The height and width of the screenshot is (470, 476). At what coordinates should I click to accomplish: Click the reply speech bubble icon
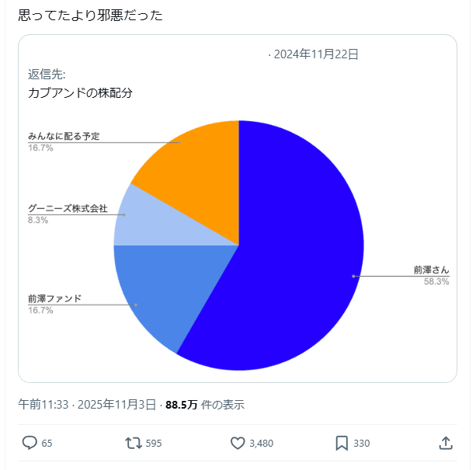pyautogui.click(x=30, y=443)
